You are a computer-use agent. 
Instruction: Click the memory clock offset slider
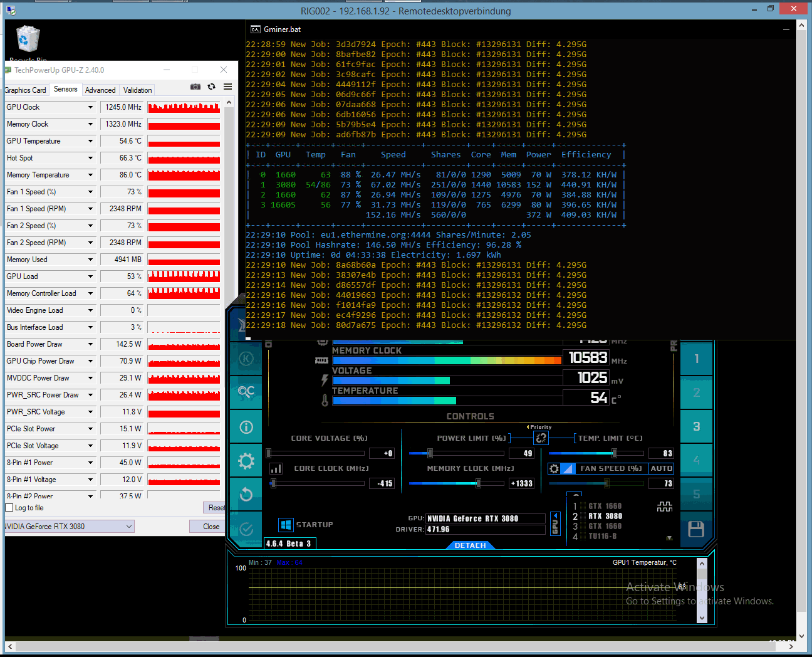pos(457,483)
